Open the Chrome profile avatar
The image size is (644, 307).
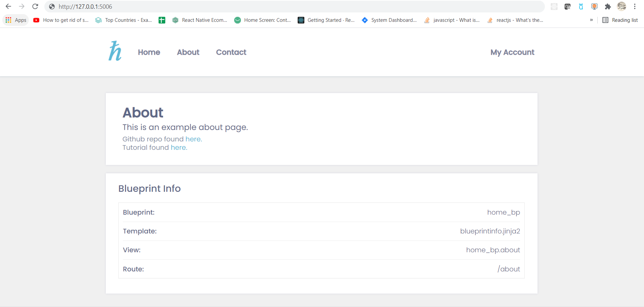point(621,6)
